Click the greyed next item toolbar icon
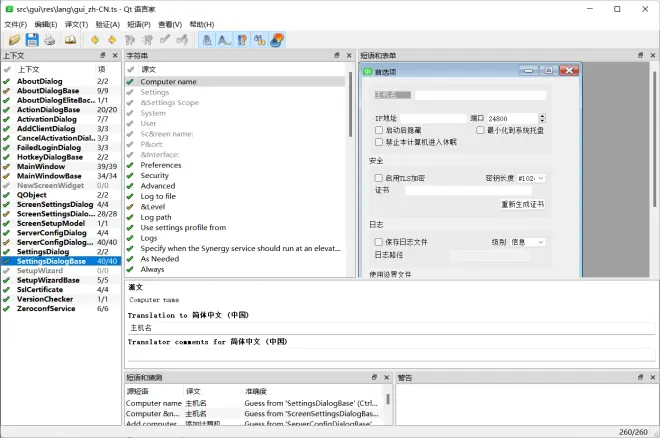The width and height of the screenshot is (660, 438). [x=147, y=40]
